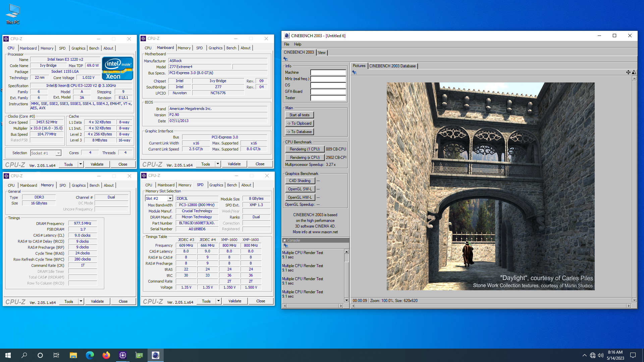Click the To Clipboard button
This screenshot has height=362, width=644.
pos(300,123)
